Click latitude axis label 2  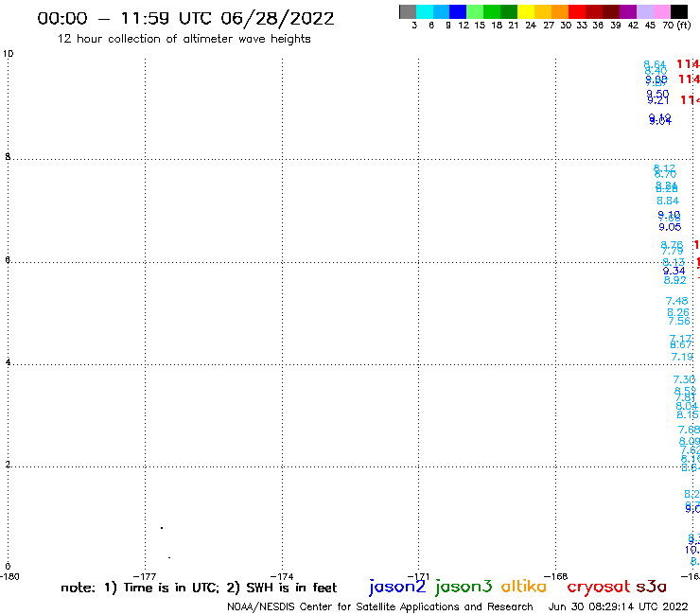tap(8, 465)
